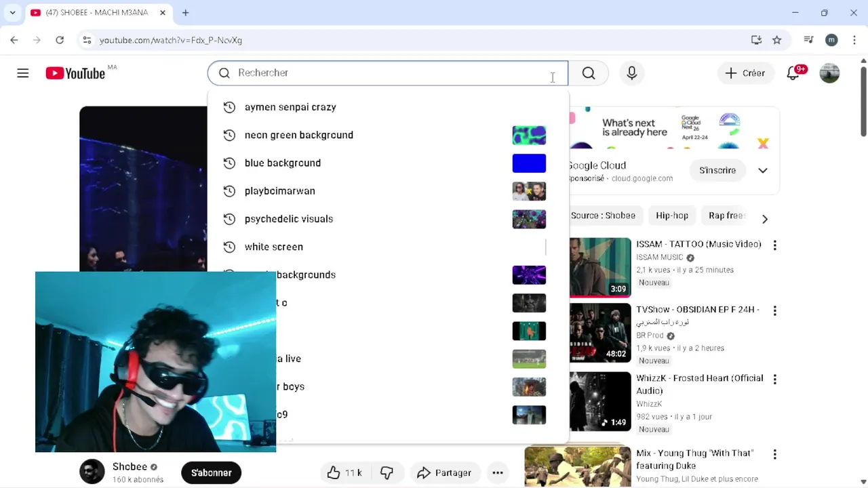Open BR Prod channel link
Screen dimensions: 868x488
coord(650,335)
